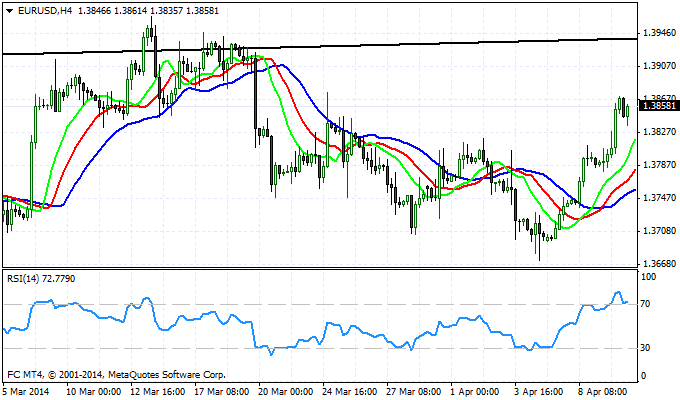The width and height of the screenshot is (680, 400).
Task: Select the 1 Apr 00:00 time label
Action: (475, 392)
